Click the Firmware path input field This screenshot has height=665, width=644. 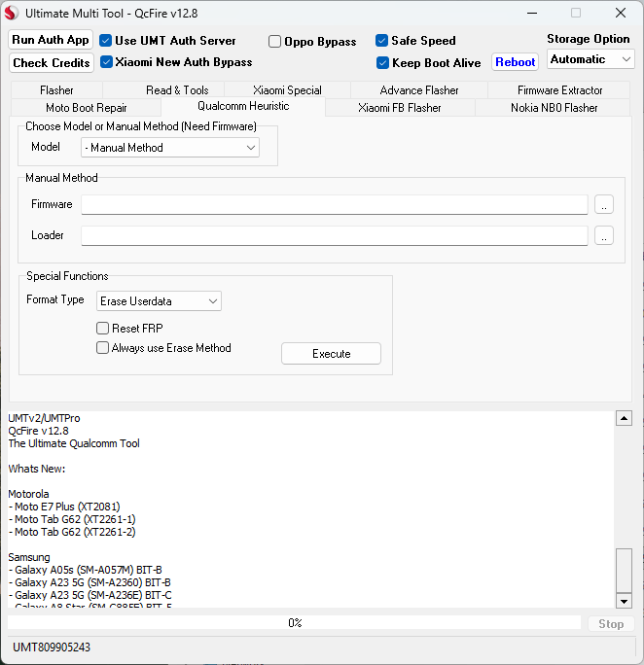click(335, 205)
